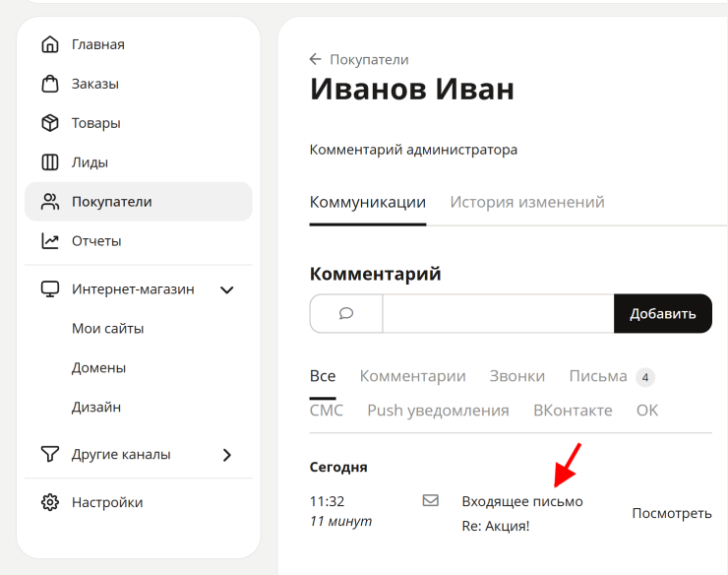This screenshot has height=575, width=728.
Task: Go back via Покупатели breadcrumb link
Action: 369,59
